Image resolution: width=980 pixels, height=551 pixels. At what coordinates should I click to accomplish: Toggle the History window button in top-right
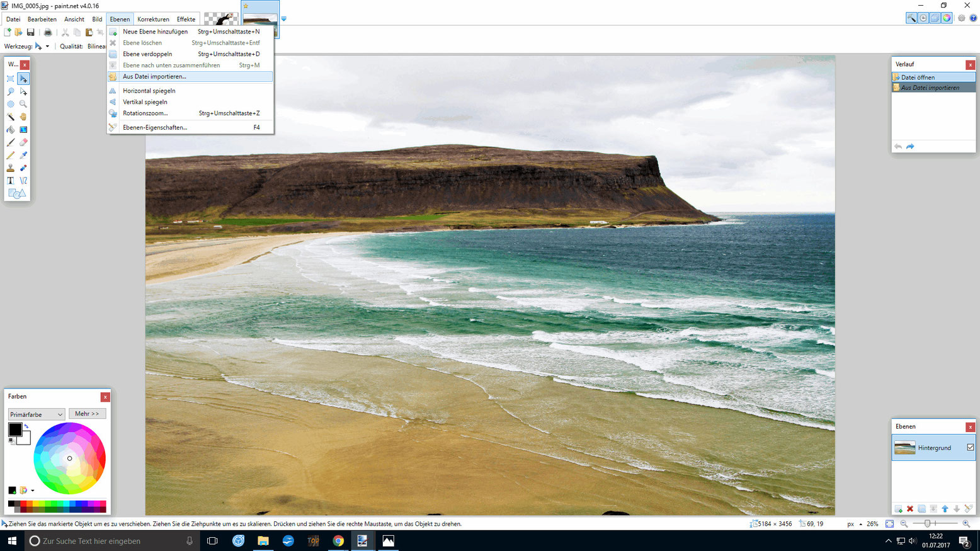(x=923, y=18)
